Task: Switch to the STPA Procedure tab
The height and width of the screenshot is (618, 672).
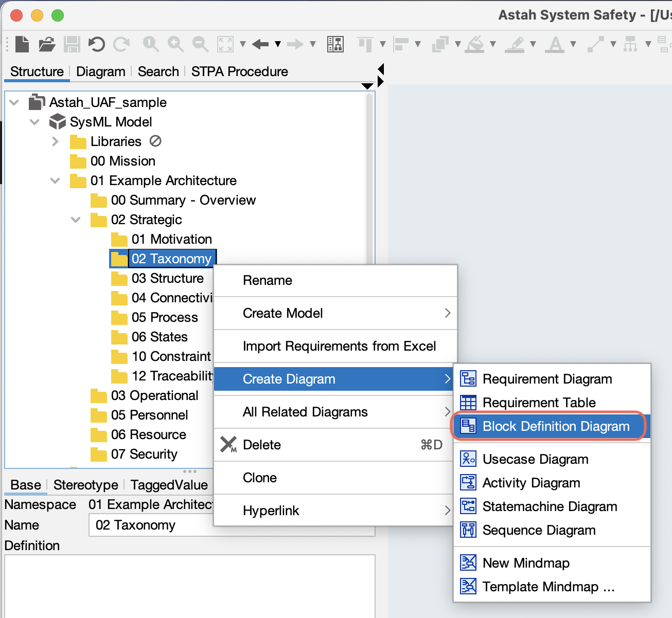Action: click(x=239, y=71)
